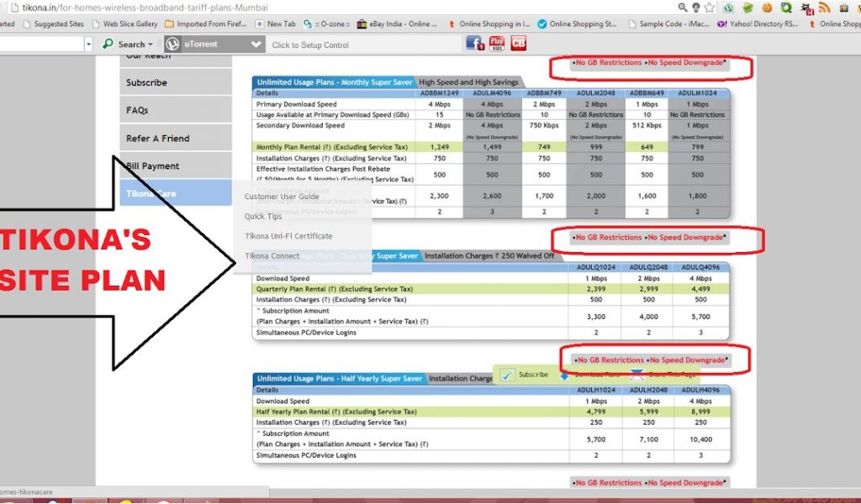861x504 pixels.
Task: Expand the Search dropdown arrow in the toolbar
Action: (151, 45)
